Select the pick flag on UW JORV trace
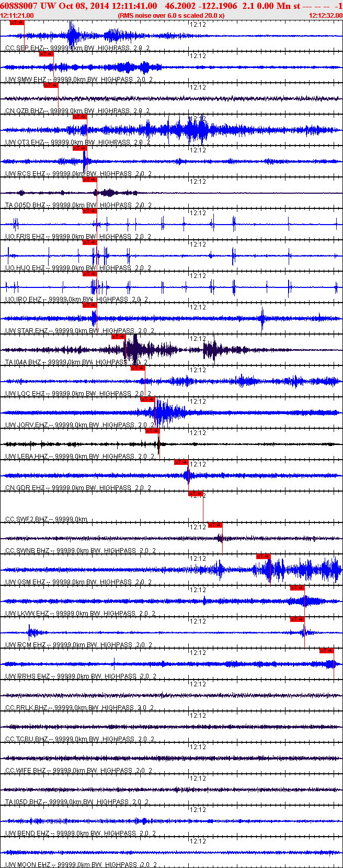 click(148, 399)
